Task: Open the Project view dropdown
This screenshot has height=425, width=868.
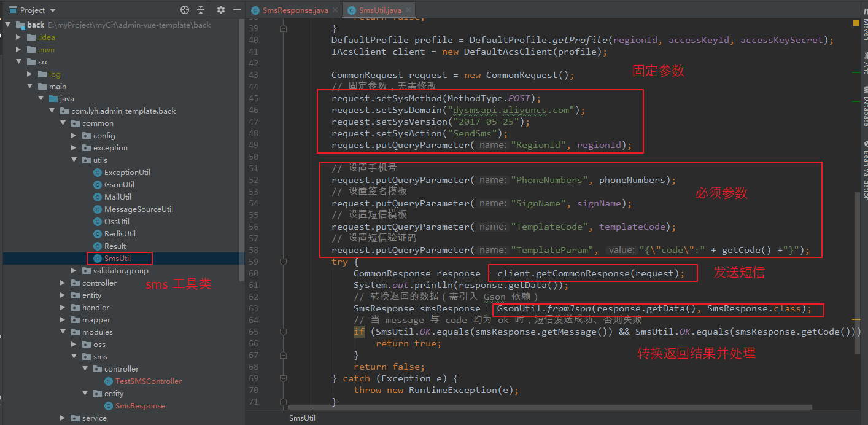Action: [52, 10]
